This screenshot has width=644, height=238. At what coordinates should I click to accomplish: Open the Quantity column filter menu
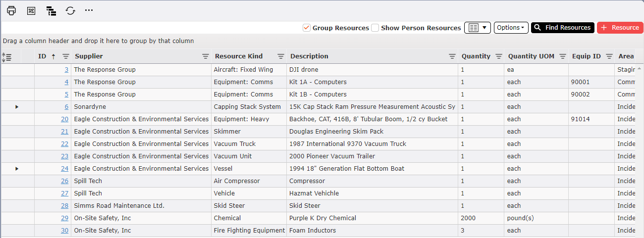tap(499, 56)
